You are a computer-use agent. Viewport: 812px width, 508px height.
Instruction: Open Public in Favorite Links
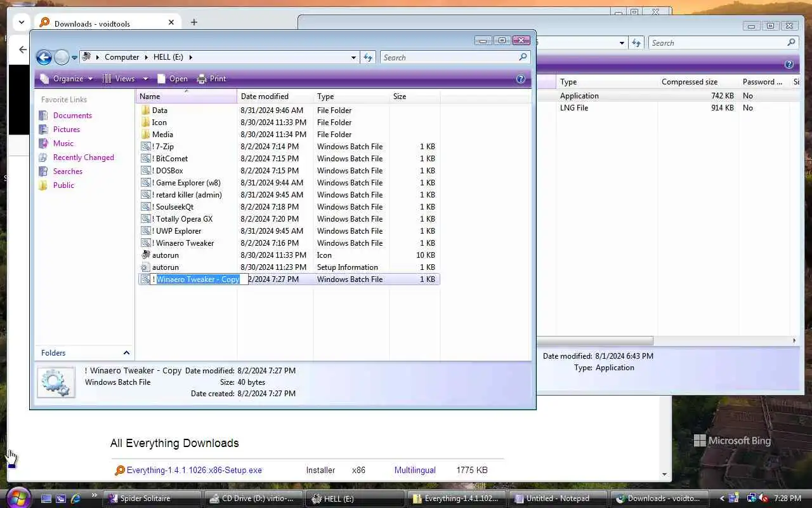click(63, 185)
